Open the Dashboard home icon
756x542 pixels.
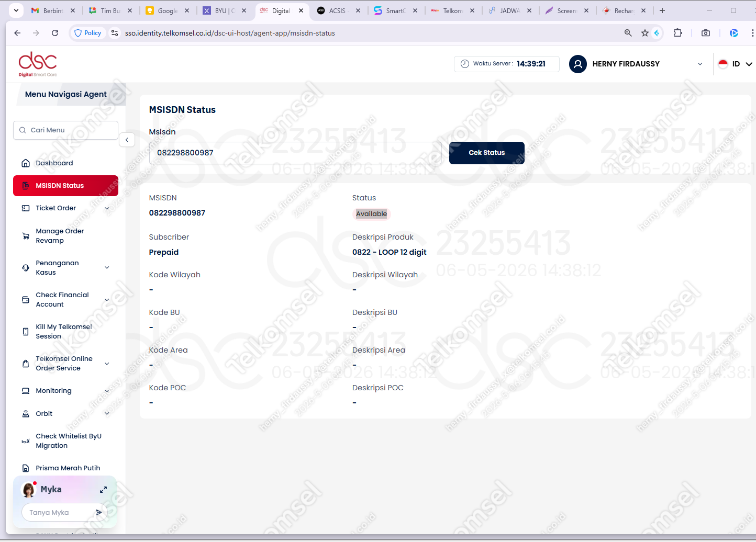(x=25, y=163)
